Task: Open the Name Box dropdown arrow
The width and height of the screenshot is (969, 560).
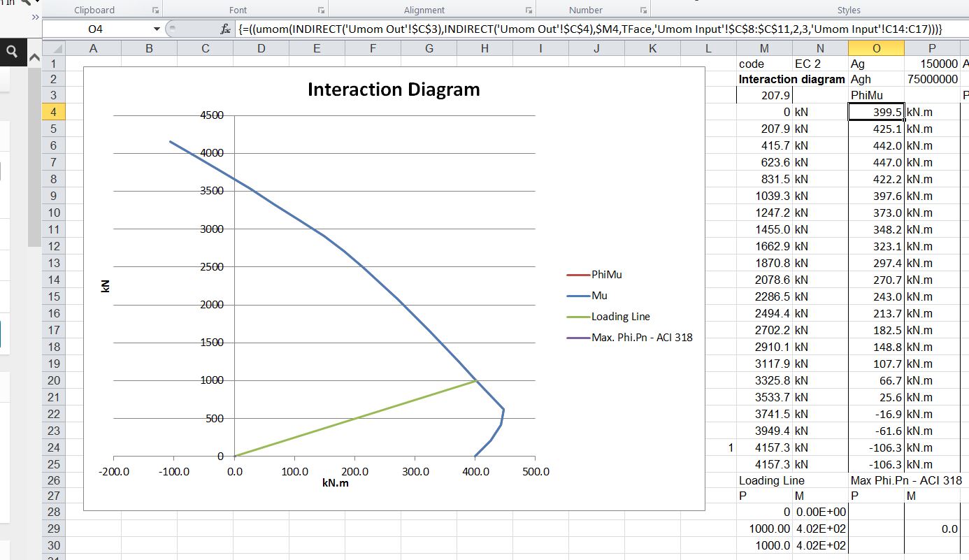Action: point(157,29)
